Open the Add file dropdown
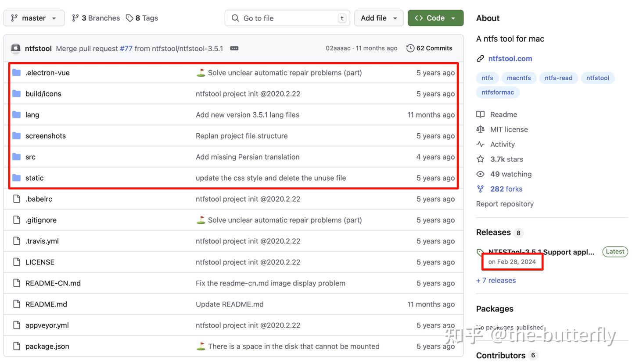The height and width of the screenshot is (364, 632). 379,18
